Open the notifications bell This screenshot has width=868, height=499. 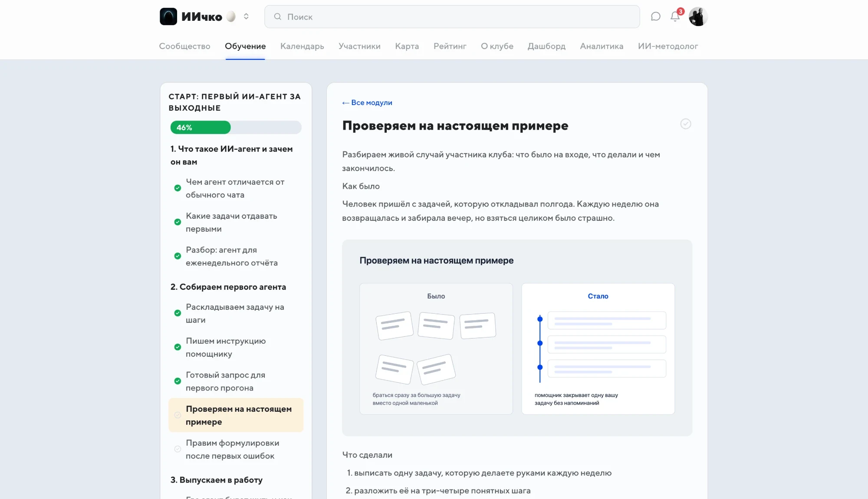675,16
